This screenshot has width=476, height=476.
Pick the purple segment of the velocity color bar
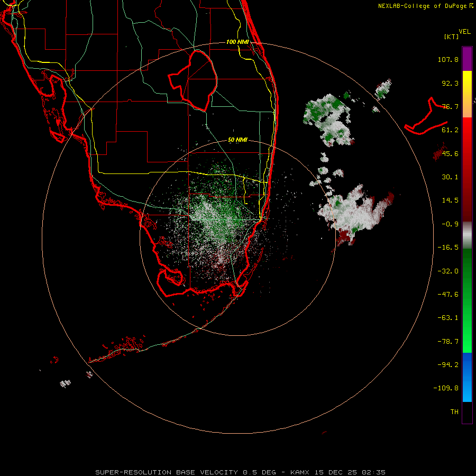(467, 59)
